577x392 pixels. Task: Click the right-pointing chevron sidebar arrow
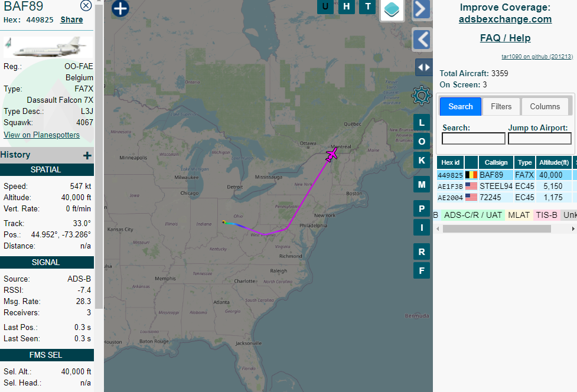pyautogui.click(x=422, y=9)
